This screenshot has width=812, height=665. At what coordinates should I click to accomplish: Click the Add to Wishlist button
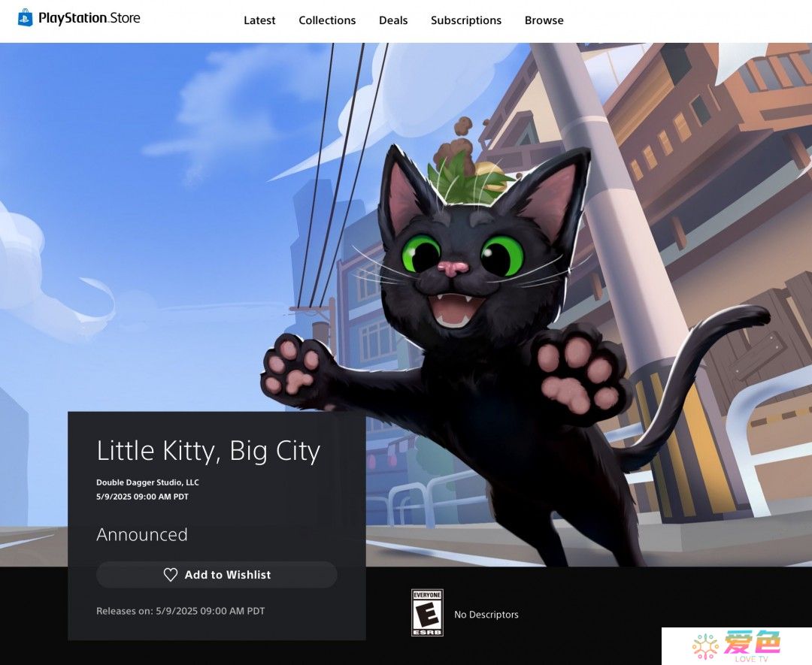coord(217,574)
